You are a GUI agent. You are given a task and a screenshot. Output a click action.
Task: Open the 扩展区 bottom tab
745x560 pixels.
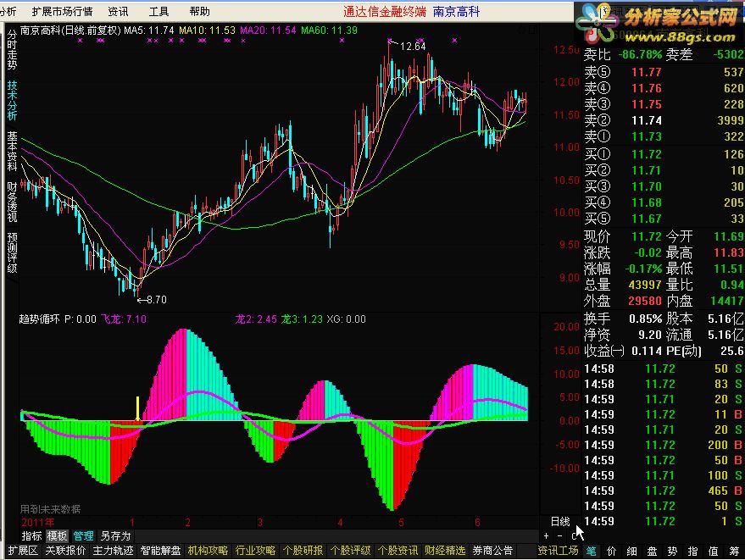click(23, 551)
